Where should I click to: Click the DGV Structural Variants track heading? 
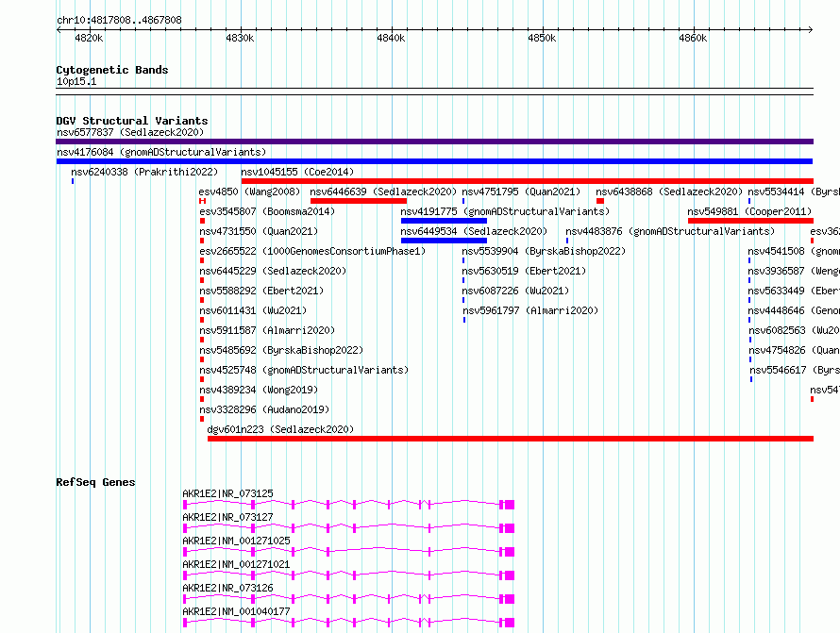click(132, 121)
